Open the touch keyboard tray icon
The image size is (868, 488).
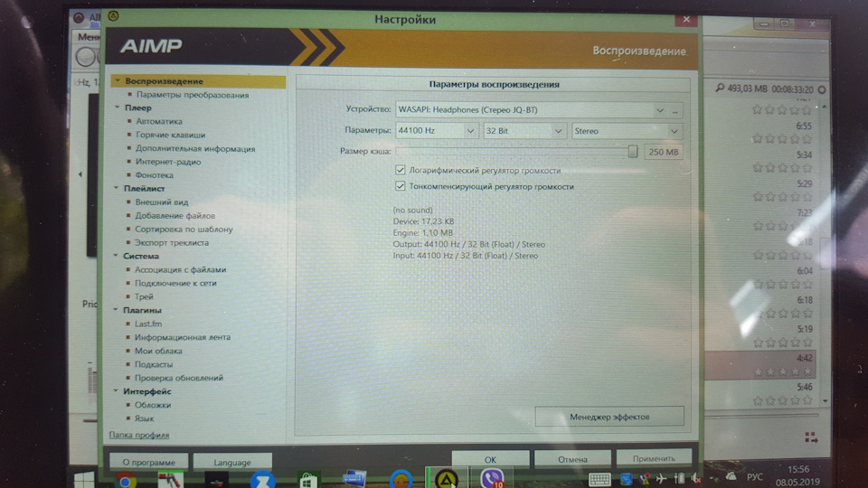[x=599, y=479]
